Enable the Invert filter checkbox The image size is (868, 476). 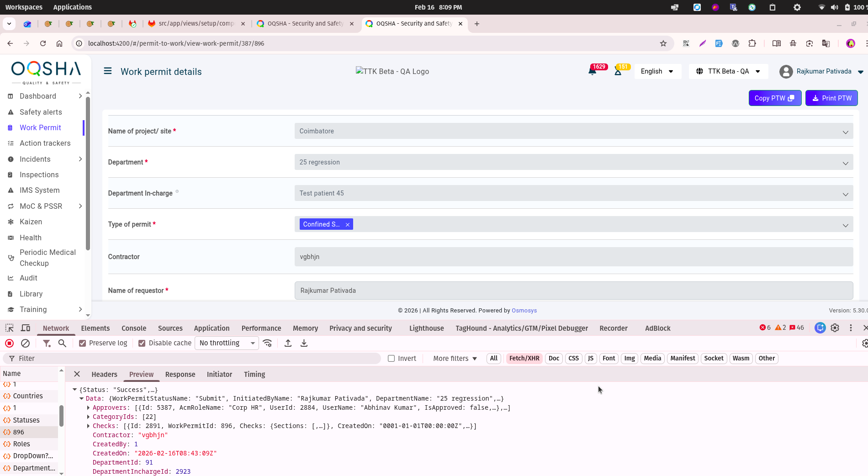(392, 359)
